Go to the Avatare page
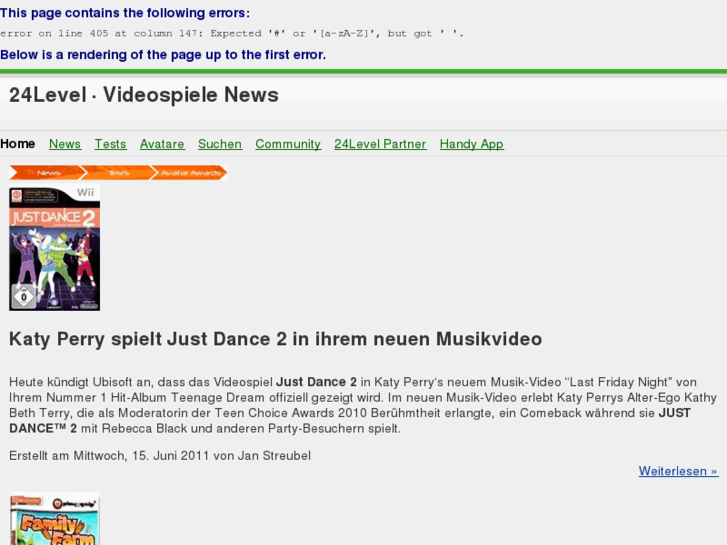 [162, 144]
